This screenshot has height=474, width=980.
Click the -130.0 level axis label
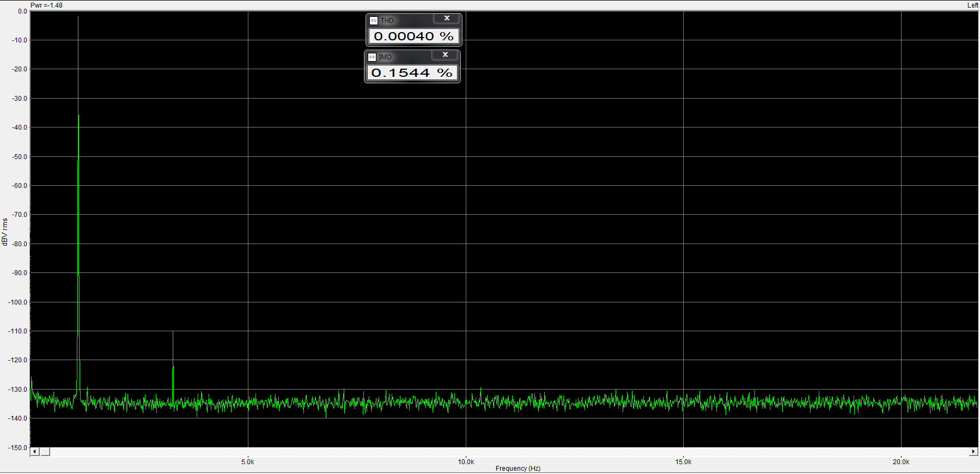19,390
